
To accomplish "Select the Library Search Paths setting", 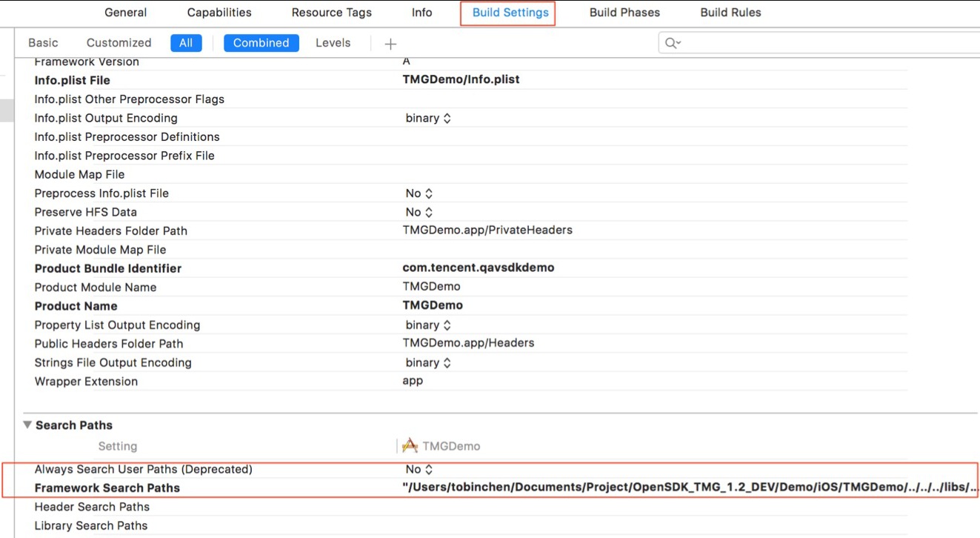I will [x=91, y=525].
